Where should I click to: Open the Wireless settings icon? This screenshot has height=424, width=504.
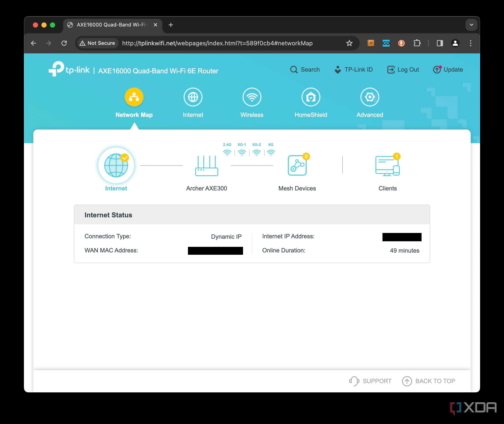(252, 97)
